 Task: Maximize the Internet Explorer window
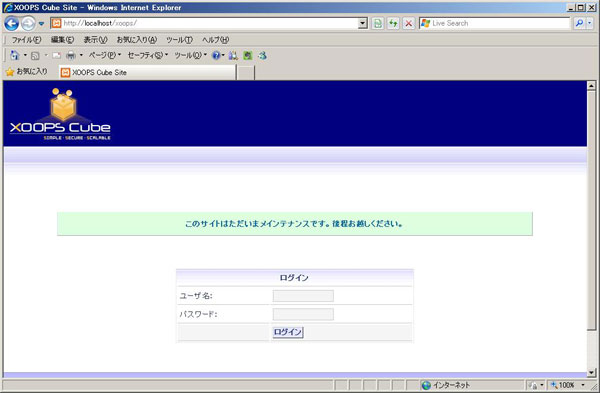tap(581, 7)
